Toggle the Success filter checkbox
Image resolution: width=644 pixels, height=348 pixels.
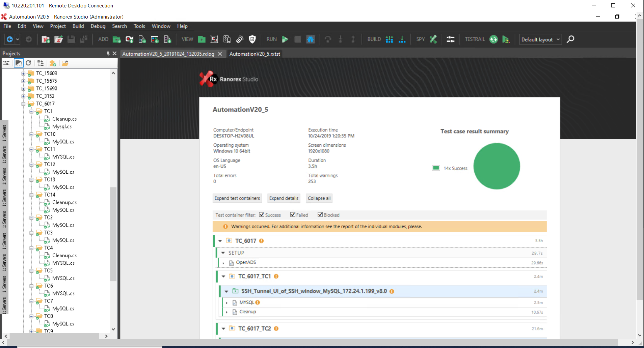[x=262, y=214]
